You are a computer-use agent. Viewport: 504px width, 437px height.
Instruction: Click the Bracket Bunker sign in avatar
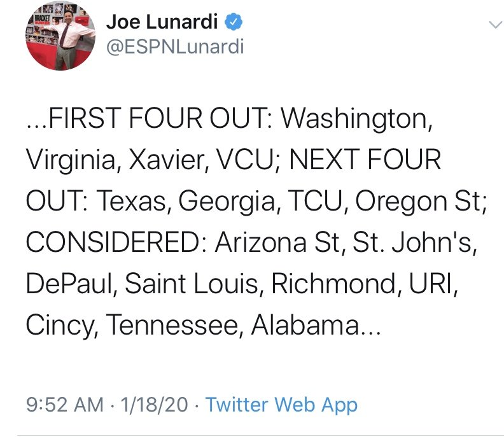point(39,20)
